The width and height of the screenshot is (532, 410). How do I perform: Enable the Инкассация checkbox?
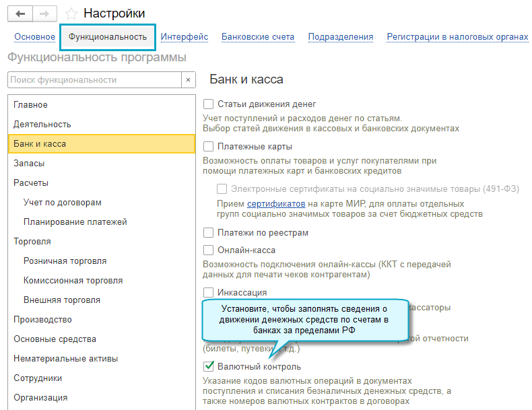point(208,292)
